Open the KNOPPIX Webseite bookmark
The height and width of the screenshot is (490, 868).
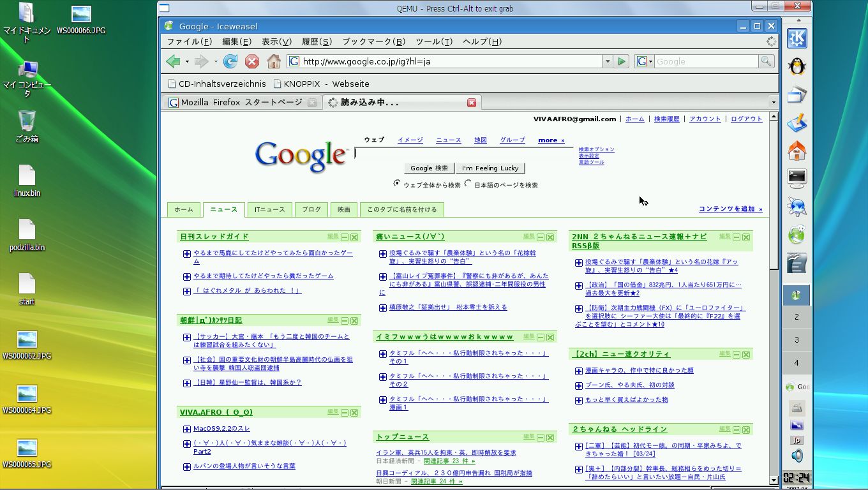[x=321, y=84]
